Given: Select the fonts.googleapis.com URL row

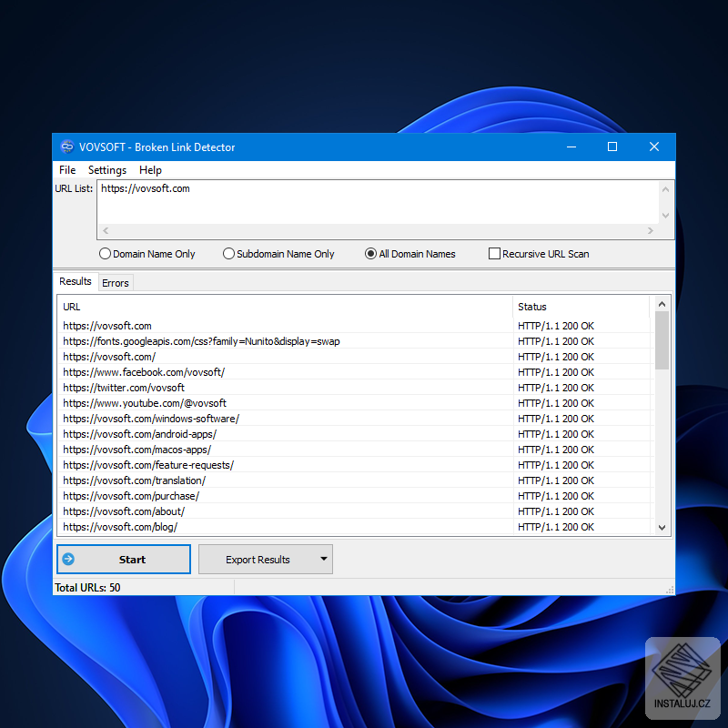Looking at the screenshot, I should point(355,341).
